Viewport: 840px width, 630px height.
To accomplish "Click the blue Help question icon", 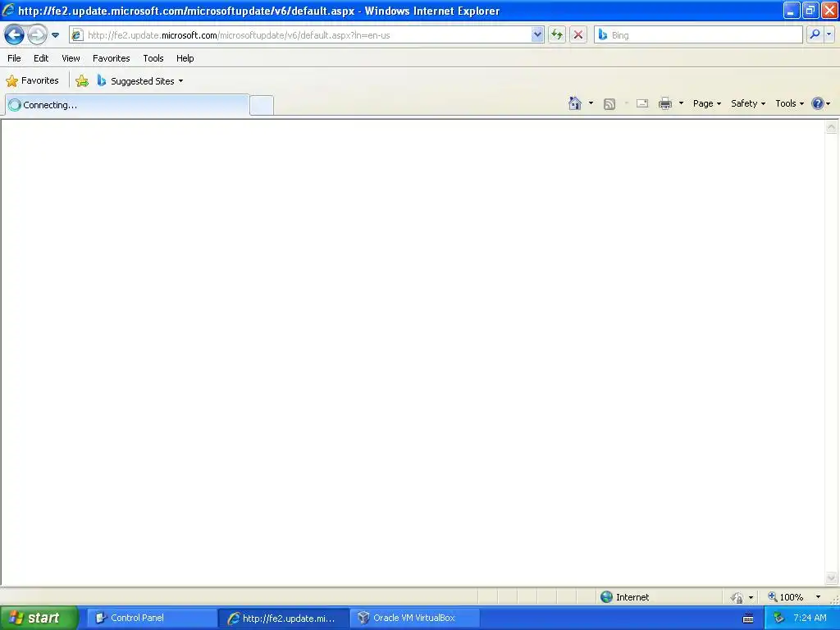I will coord(818,103).
